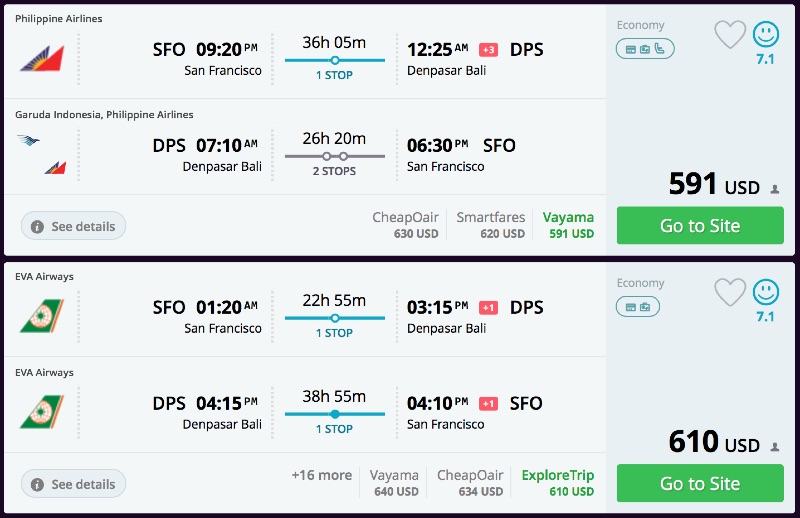Image resolution: width=800 pixels, height=518 pixels.
Task: Favorite the 591 USD flight with heart icon
Action: [x=730, y=35]
